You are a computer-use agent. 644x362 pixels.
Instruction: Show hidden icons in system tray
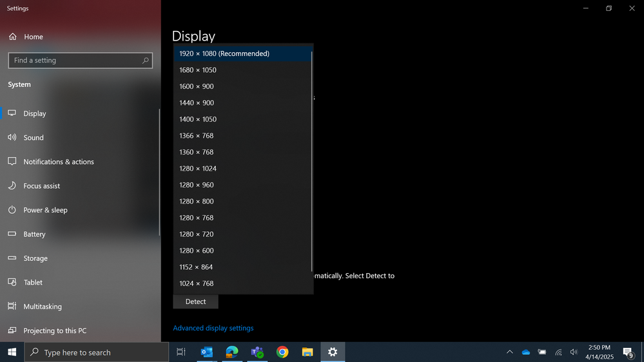509,352
